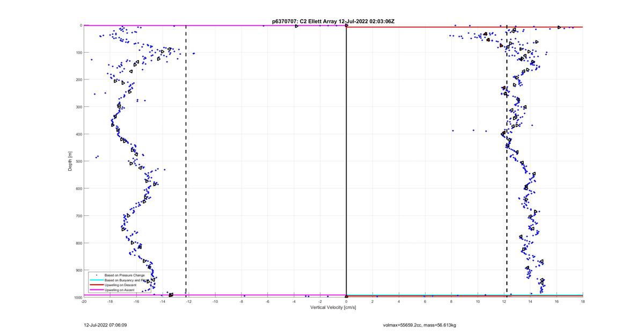Click x-axis tick label '0'

[347, 301]
